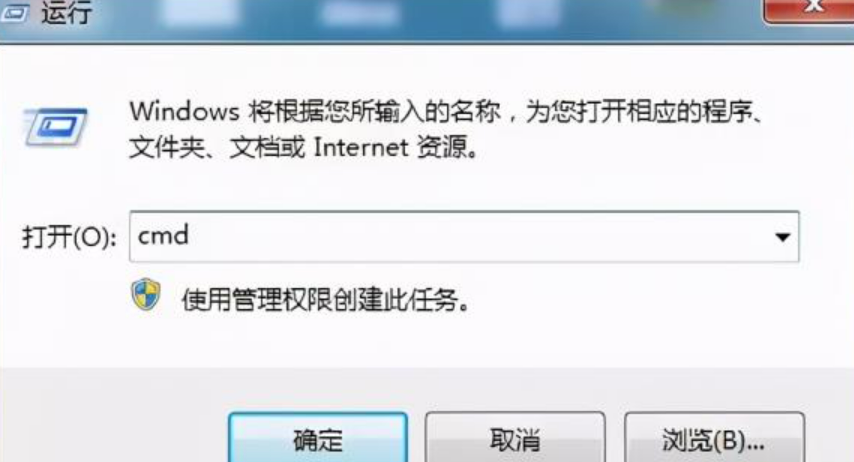854x462 pixels.
Task: Click the 打开(O): field label
Action: coord(69,238)
